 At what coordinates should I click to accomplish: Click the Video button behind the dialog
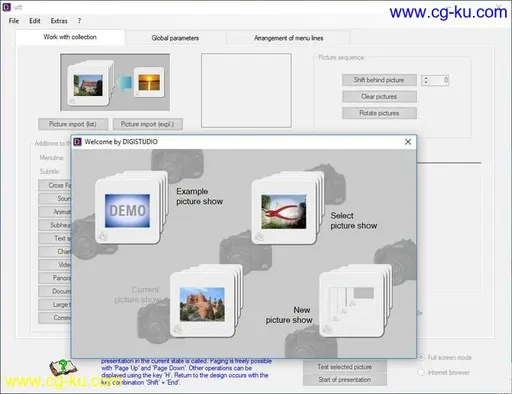point(55,265)
